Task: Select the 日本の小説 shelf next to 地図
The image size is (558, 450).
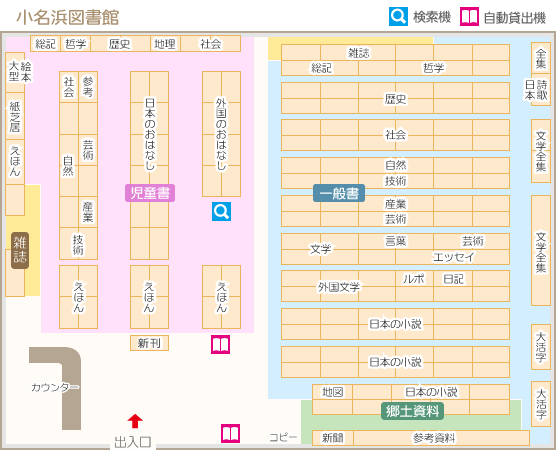Action: 431,392
